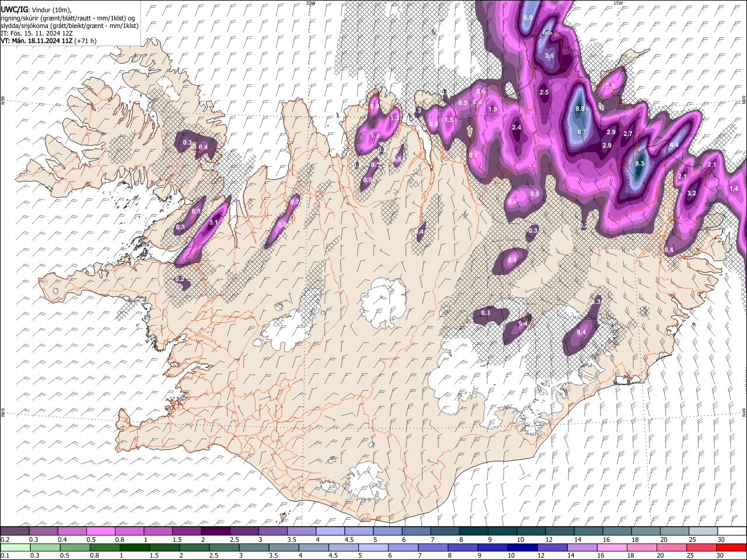This screenshot has height=560, width=747.
Task: Click the pale mint swatch between 0.1 and 0.3
Action: click(x=15, y=548)
